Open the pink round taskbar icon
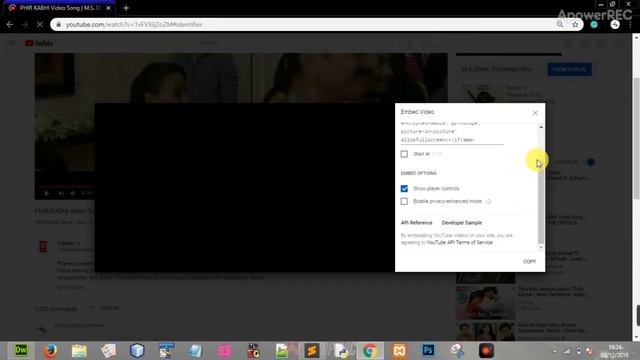This screenshot has height=360, width=640. (x=224, y=350)
